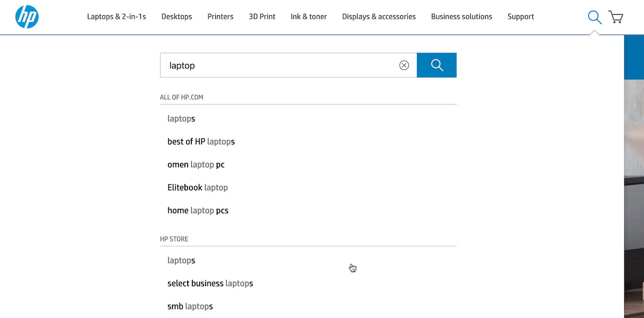Browse the Ink & toner menu
Image resolution: width=644 pixels, height=318 pixels.
coord(309,17)
